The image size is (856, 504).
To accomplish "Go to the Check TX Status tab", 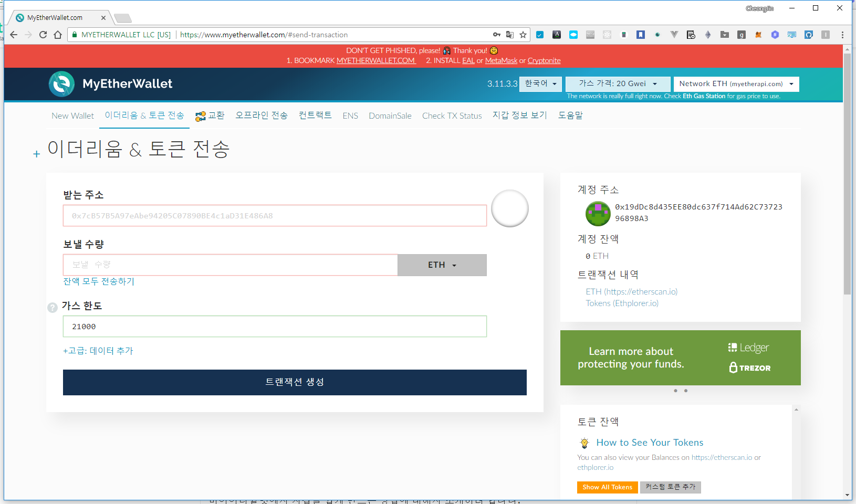I will click(452, 115).
